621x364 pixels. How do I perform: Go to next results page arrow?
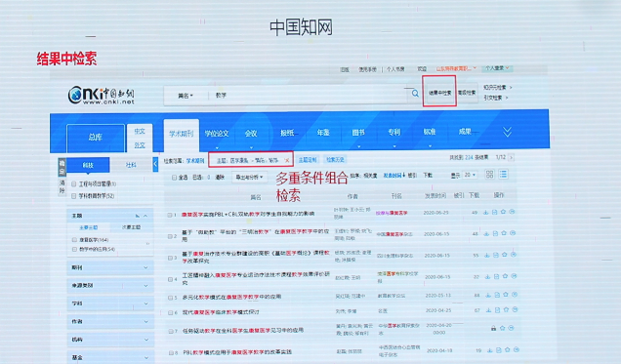pyautogui.click(x=511, y=157)
